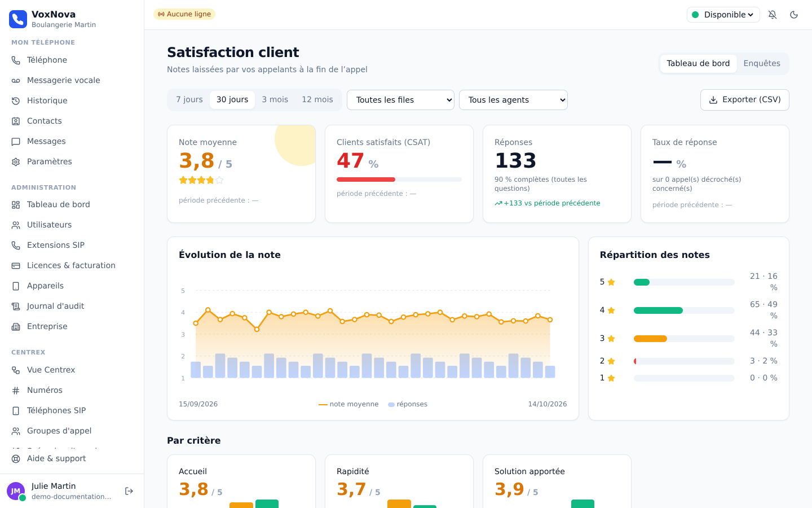Open the Tous les agents dropdown
Screen dimensions: 812x508
[x=513, y=100]
